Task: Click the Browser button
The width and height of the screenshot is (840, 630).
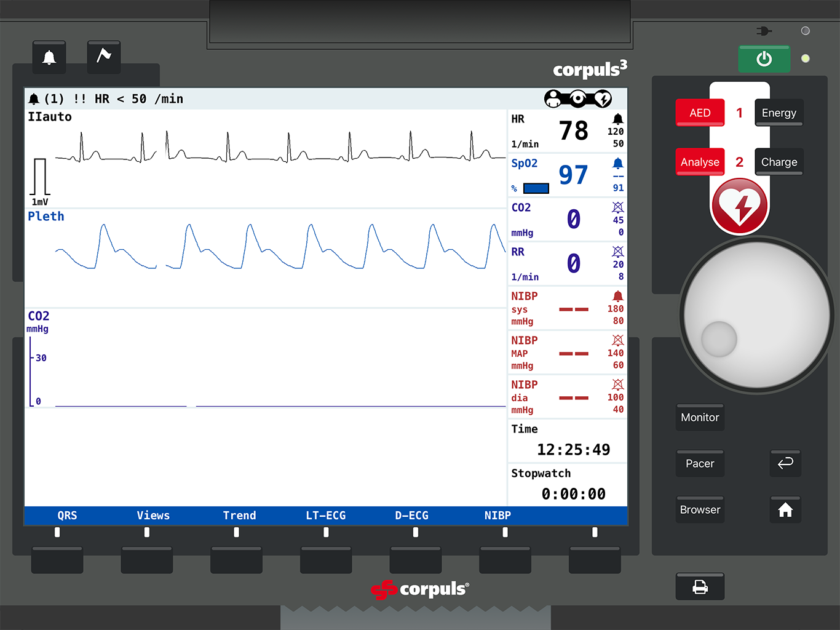Action: click(x=700, y=510)
